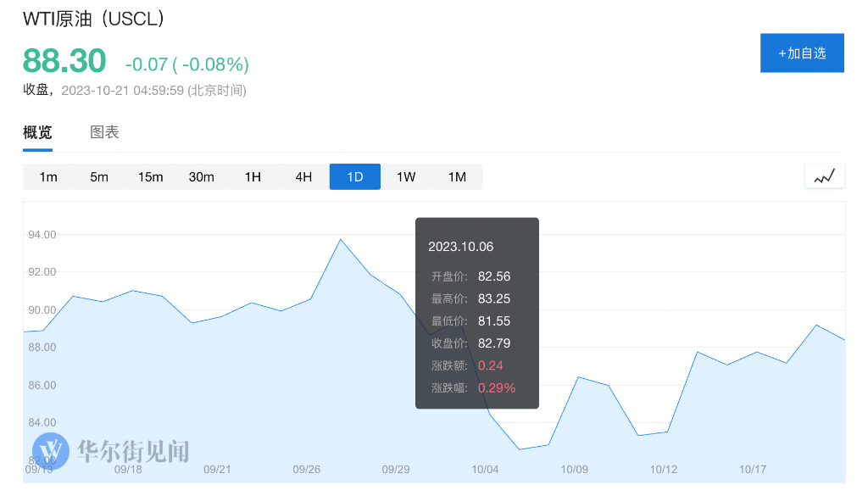Screen dimensions: 868x496
Task: Select the 1m timeframe
Action: [48, 177]
